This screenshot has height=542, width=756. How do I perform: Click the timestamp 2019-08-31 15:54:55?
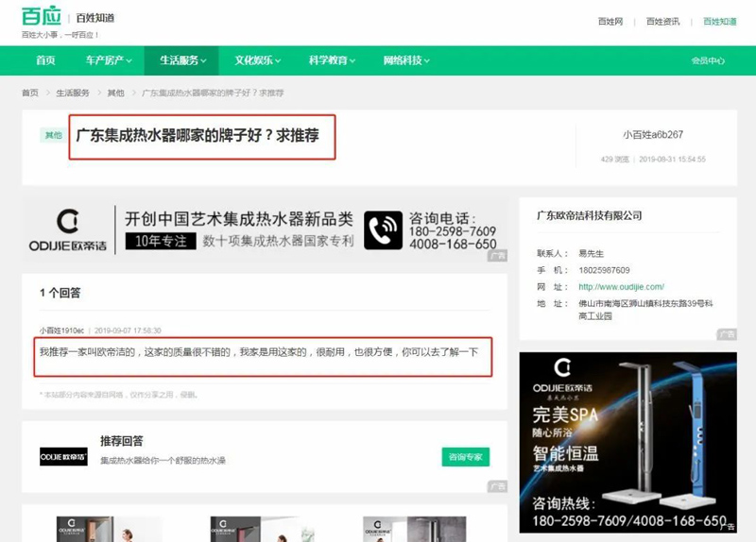pyautogui.click(x=672, y=160)
